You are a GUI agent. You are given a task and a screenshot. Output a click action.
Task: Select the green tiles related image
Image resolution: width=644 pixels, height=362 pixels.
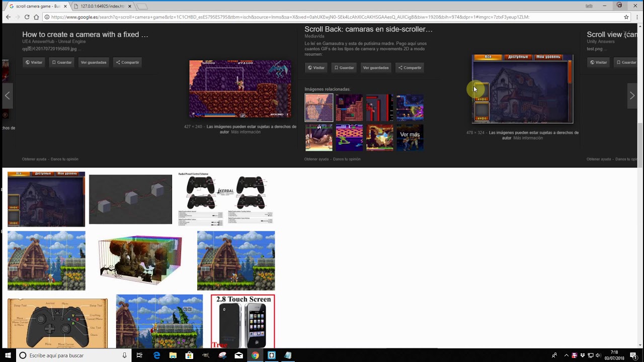[x=349, y=137]
